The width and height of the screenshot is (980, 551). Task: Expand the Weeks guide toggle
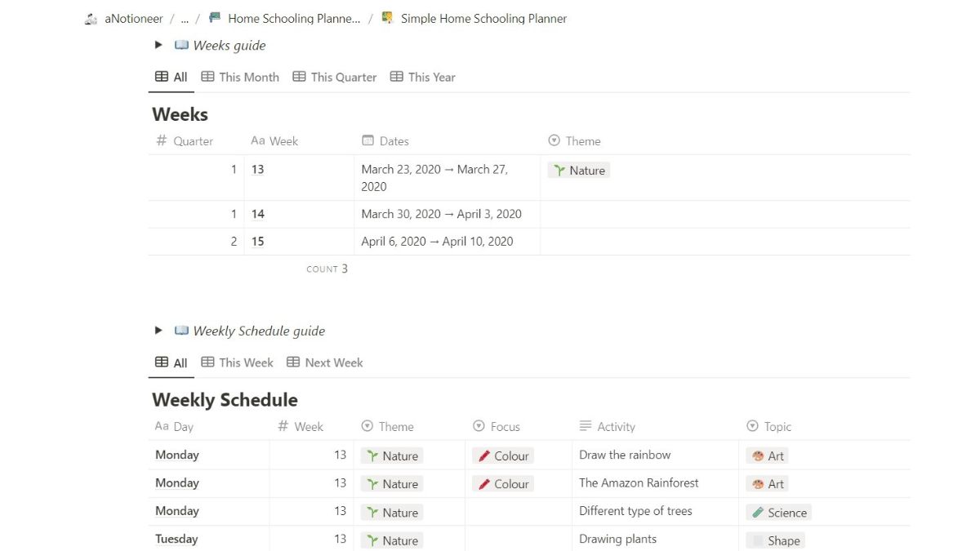point(158,46)
